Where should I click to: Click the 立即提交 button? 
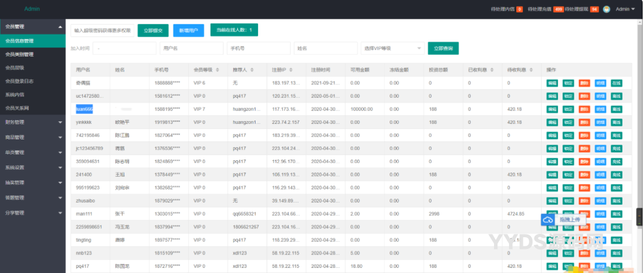pos(153,31)
